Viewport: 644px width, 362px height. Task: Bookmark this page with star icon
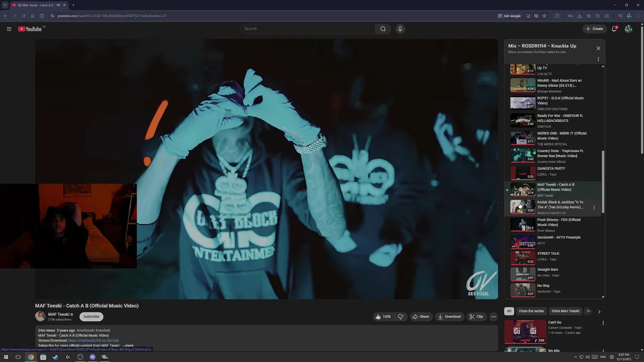pyautogui.click(x=544, y=16)
